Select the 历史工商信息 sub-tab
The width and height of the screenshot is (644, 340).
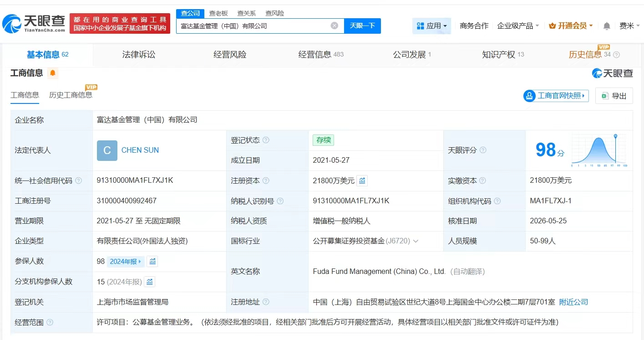click(71, 95)
